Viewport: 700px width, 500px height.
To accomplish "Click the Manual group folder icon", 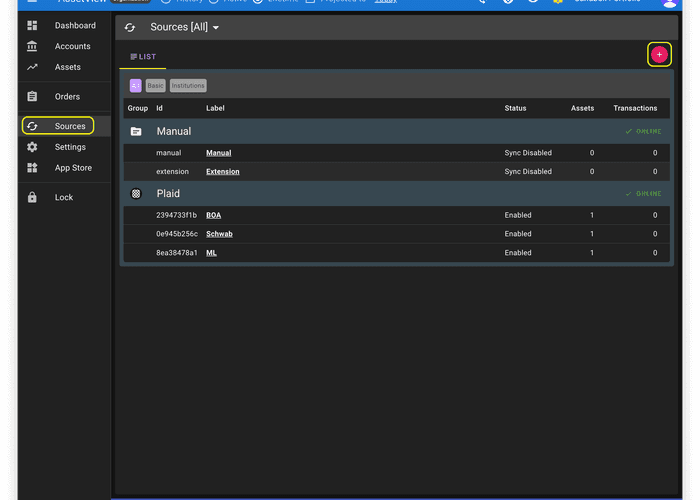I will (x=136, y=131).
